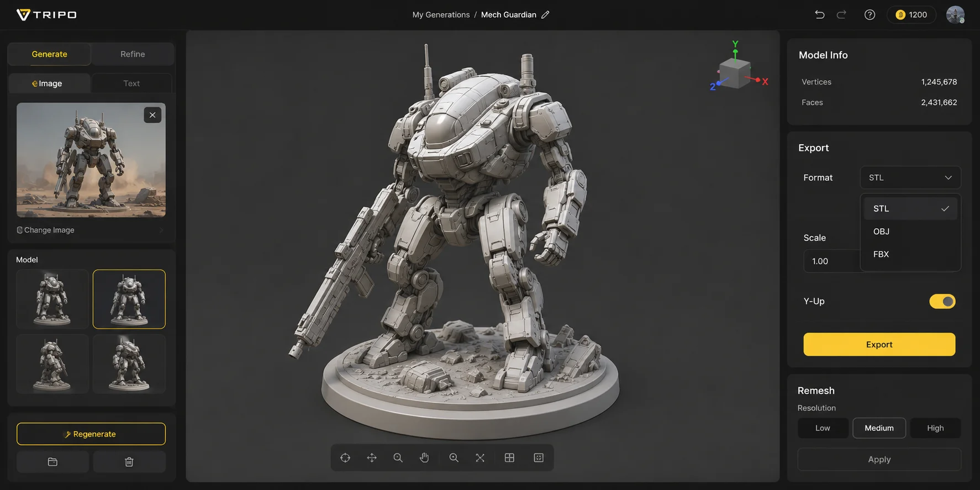This screenshot has width=980, height=490.
Task: Open the folder icon below Regenerate
Action: click(52, 462)
